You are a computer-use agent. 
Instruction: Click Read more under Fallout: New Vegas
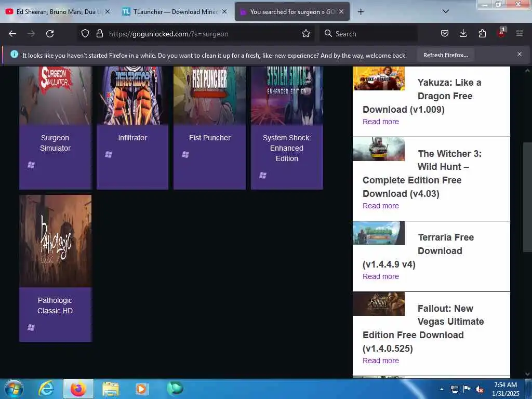coord(381,361)
